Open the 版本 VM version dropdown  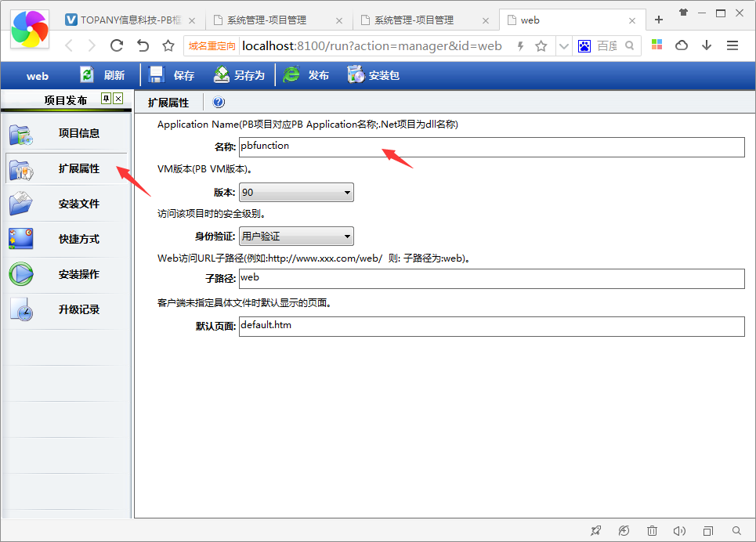click(347, 193)
